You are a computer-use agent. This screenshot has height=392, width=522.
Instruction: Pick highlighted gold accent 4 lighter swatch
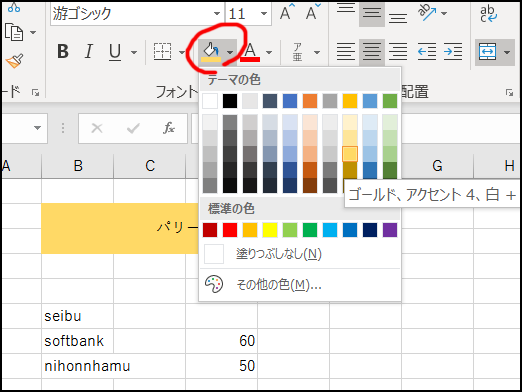point(350,154)
